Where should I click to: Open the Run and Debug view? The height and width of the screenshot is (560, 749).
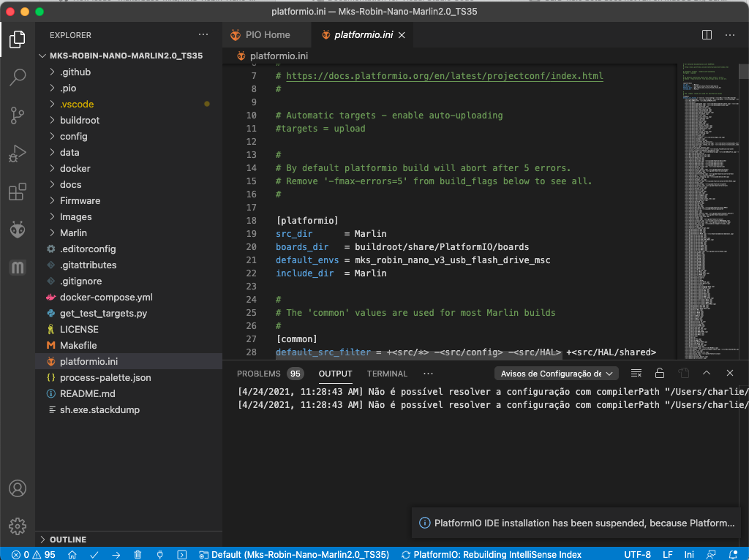point(18,154)
